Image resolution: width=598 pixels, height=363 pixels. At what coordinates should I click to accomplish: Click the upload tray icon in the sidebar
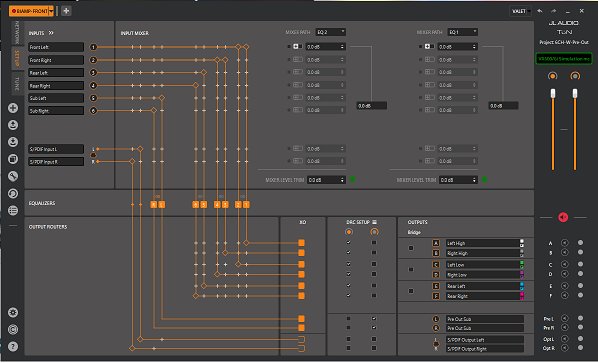click(x=13, y=125)
